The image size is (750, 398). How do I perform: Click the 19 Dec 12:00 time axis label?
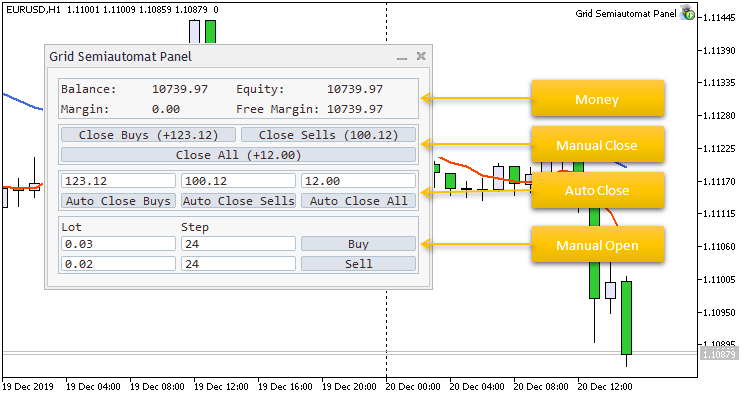(x=221, y=387)
